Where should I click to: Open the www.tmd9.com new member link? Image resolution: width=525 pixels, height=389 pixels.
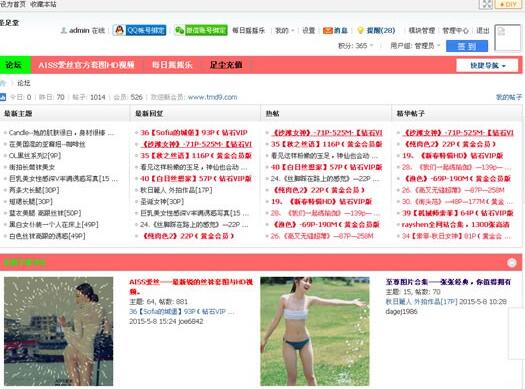213,97
